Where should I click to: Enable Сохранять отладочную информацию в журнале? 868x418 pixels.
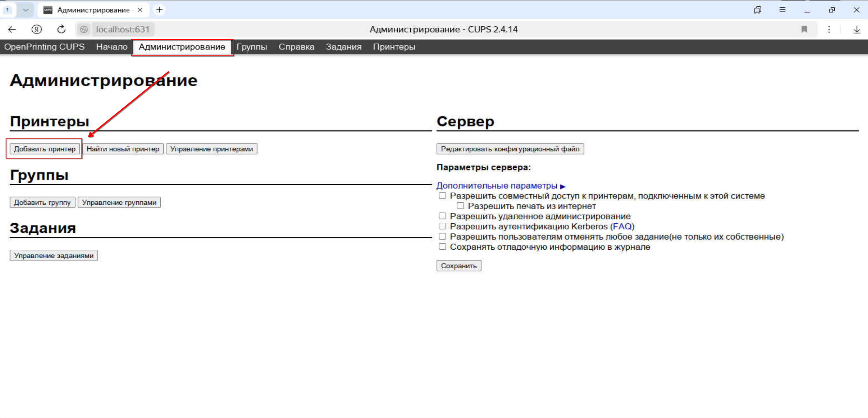pyautogui.click(x=442, y=247)
